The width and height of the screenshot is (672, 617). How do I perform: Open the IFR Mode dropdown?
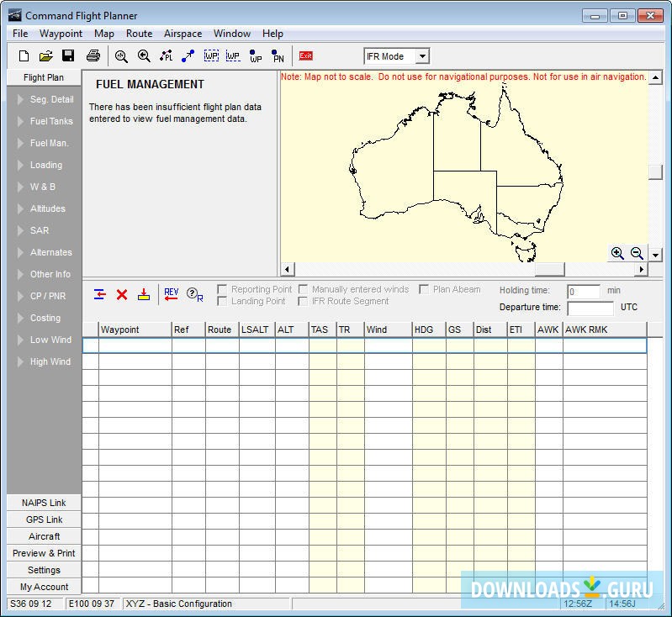coord(422,56)
